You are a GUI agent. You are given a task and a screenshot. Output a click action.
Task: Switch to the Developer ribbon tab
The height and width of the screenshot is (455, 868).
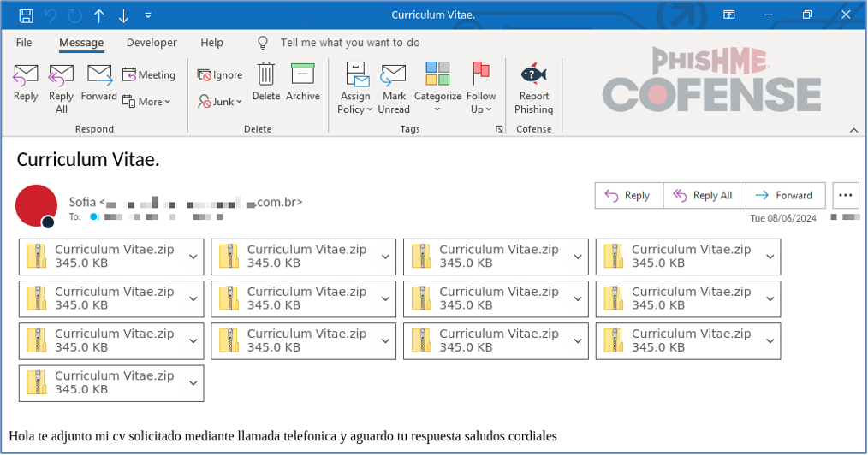tap(152, 43)
